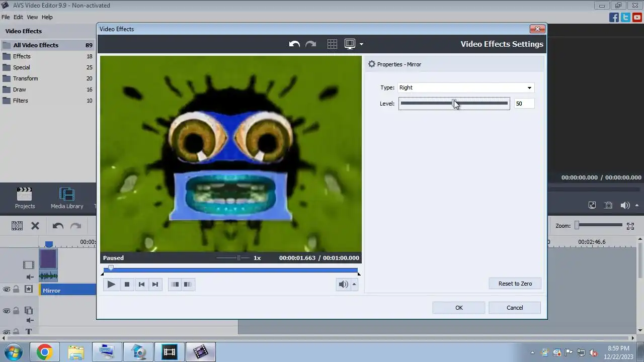Open the Projects section
This screenshot has height=362, width=644.
(x=25, y=198)
